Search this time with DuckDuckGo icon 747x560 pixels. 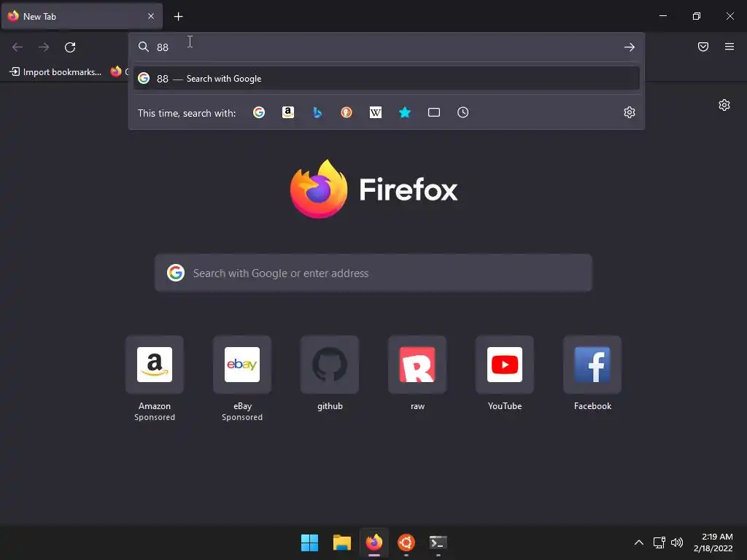[x=347, y=112]
